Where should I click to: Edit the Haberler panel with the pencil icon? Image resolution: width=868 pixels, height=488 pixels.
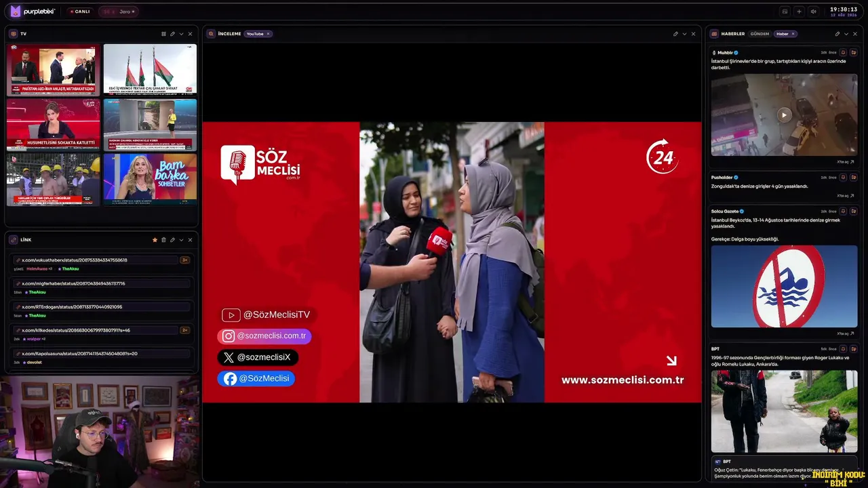pos(837,34)
